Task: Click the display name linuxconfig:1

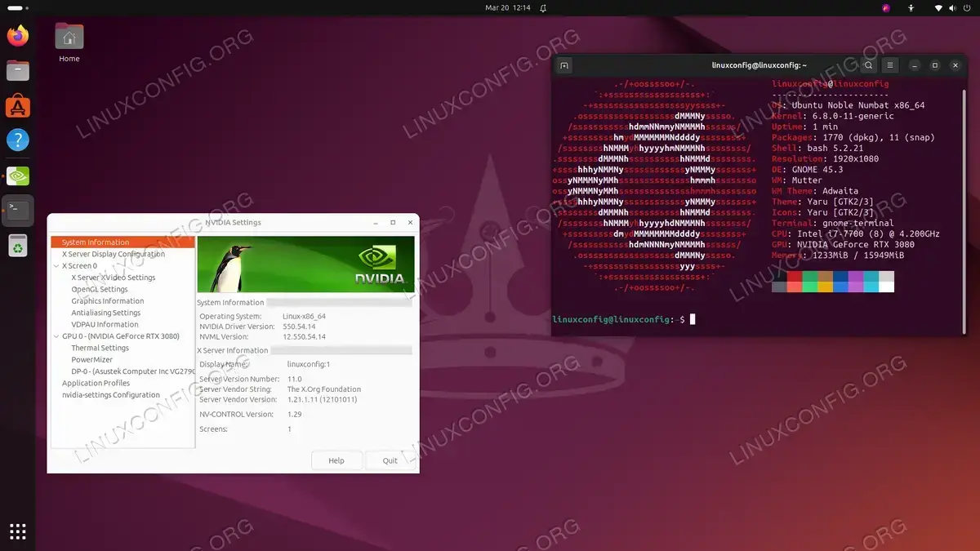Action: point(309,364)
